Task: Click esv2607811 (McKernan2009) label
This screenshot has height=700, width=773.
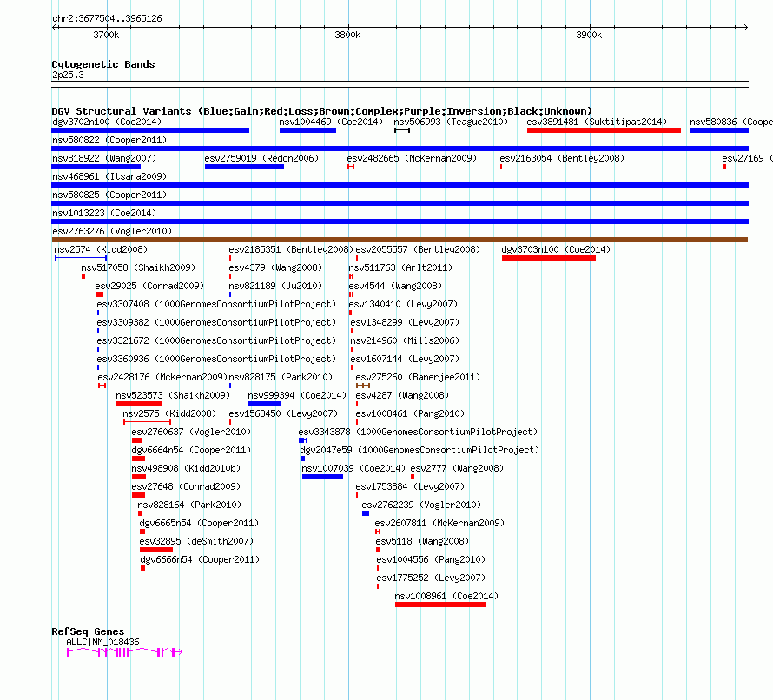Action: tap(439, 523)
